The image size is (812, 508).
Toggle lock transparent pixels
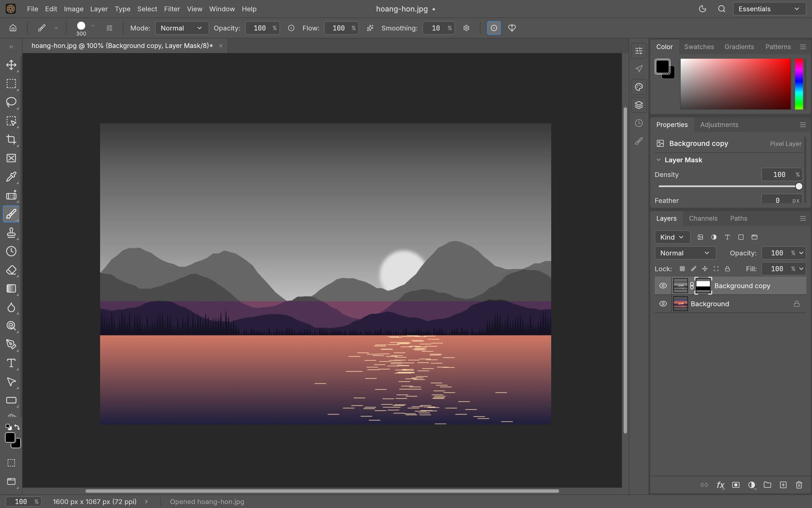coord(682,269)
